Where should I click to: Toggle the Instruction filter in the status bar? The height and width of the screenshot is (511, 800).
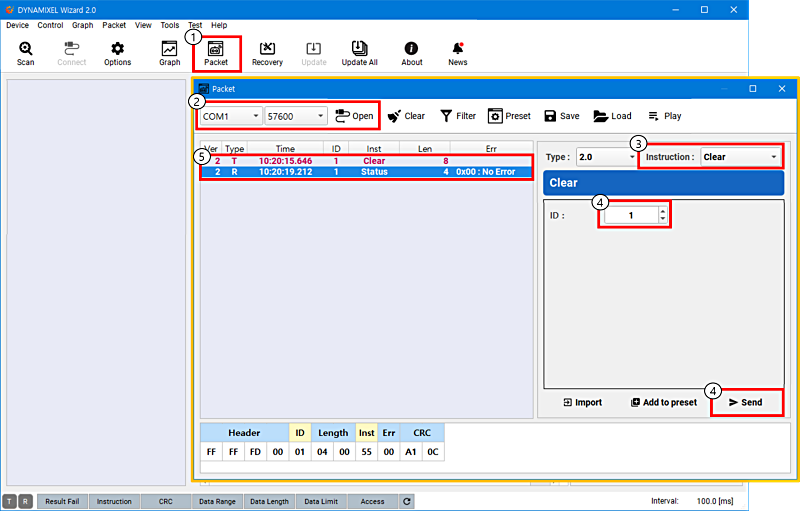click(114, 501)
